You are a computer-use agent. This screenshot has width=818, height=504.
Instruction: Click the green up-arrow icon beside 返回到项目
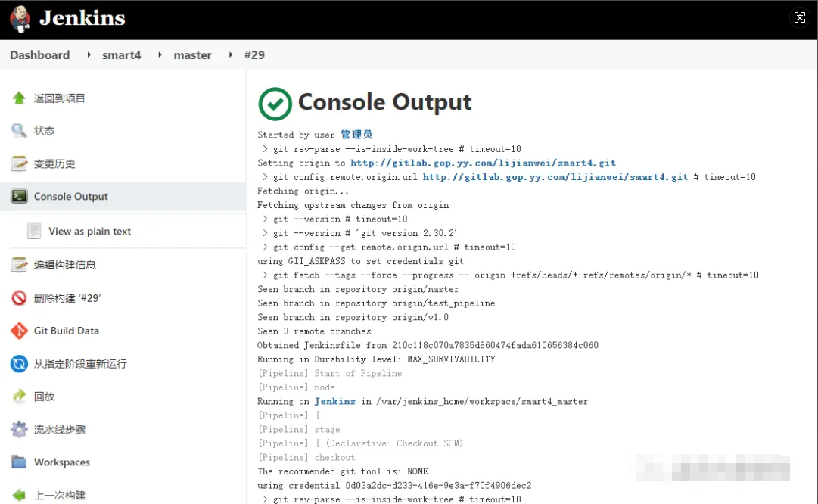click(19, 98)
